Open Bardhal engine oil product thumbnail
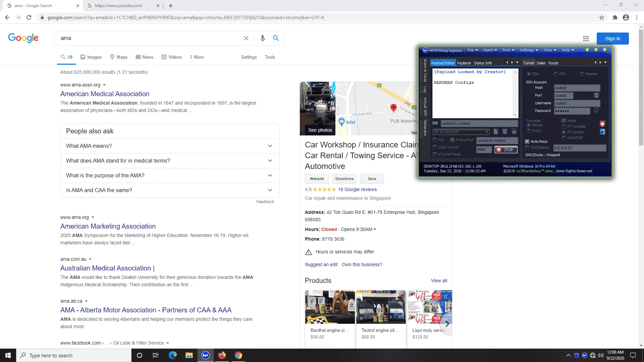 [330, 307]
